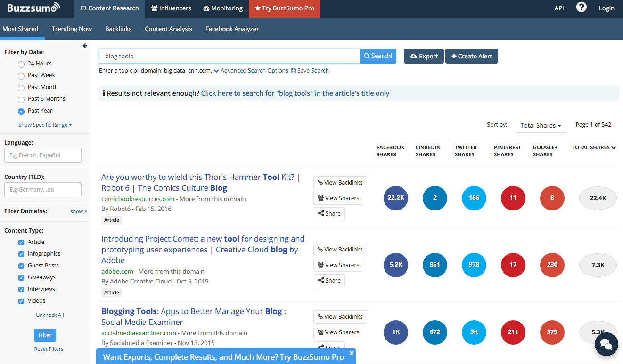Image resolution: width=623 pixels, height=364 pixels.
Task: Click the Reset Filters link
Action: coord(49,349)
